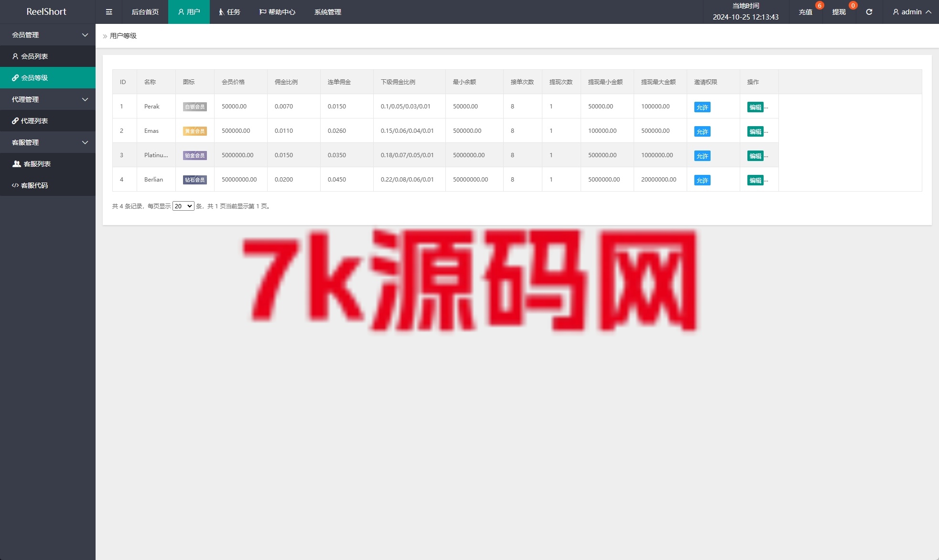Collapse the 会员管理 sidebar group
The width and height of the screenshot is (939, 560).
48,35
